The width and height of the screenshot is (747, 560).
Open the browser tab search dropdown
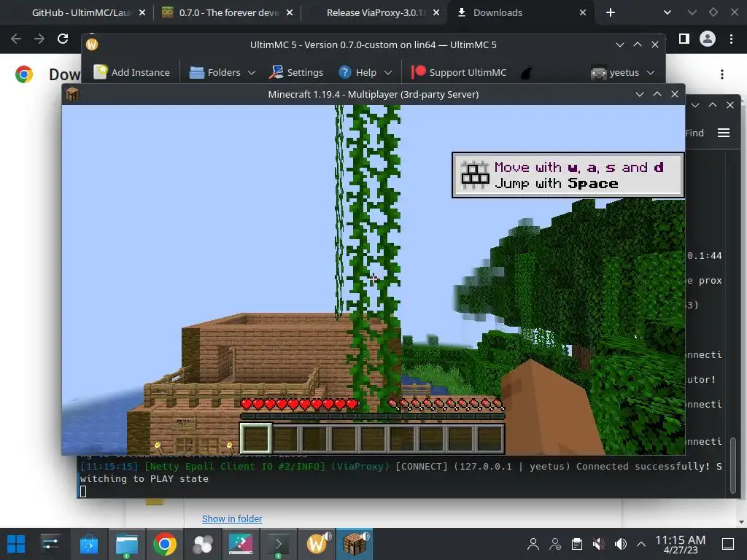(x=667, y=13)
